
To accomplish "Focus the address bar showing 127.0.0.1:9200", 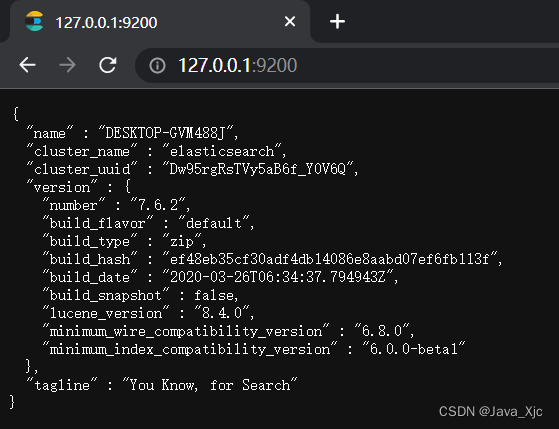I will pyautogui.click(x=346, y=66).
